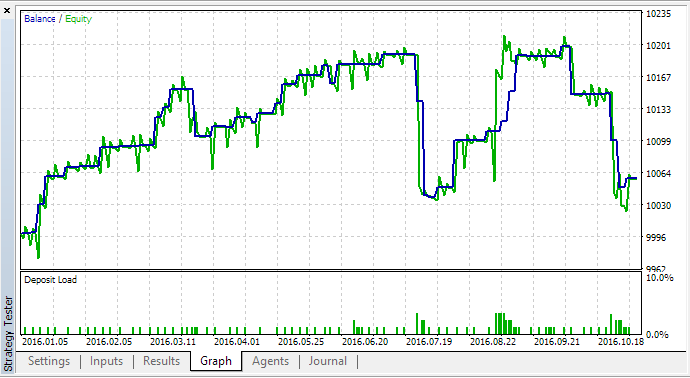Click the 10167 axis value
This screenshot has width=690, height=378.
point(658,77)
